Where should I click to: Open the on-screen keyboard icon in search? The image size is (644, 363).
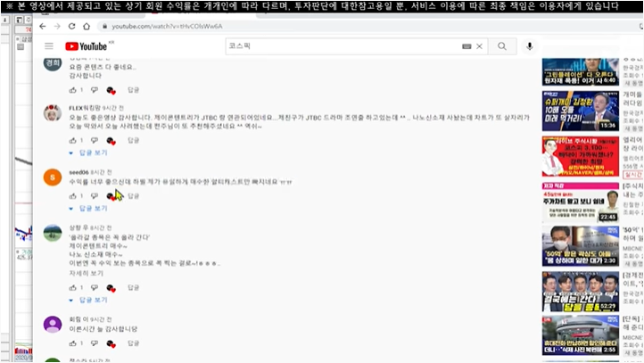pos(466,46)
